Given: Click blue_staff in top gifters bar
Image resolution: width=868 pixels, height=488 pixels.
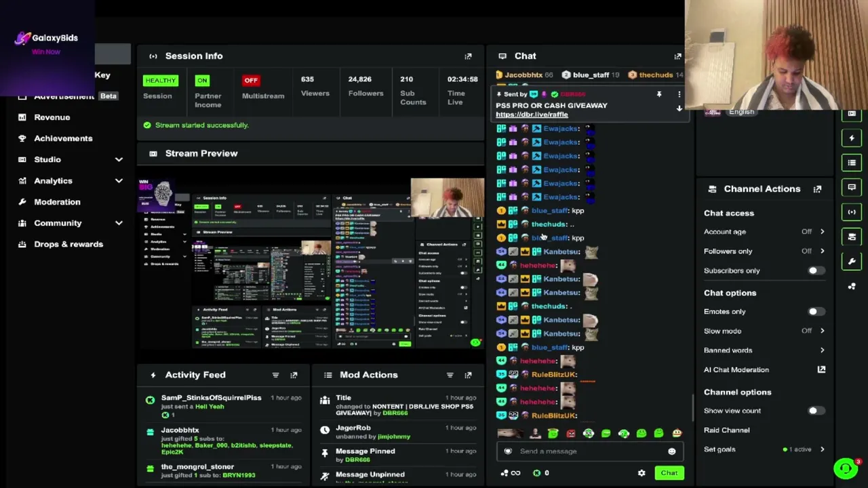Looking at the screenshot, I should tap(591, 75).
